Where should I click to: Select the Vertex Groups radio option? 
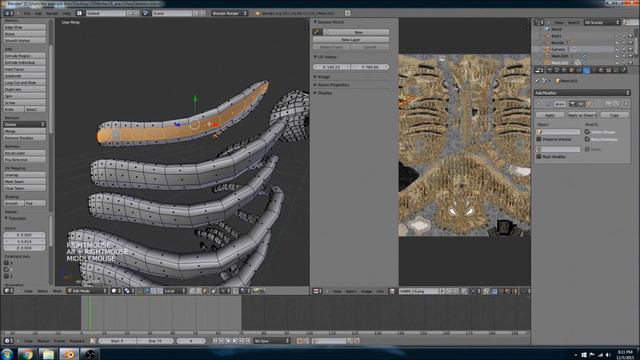pos(587,132)
